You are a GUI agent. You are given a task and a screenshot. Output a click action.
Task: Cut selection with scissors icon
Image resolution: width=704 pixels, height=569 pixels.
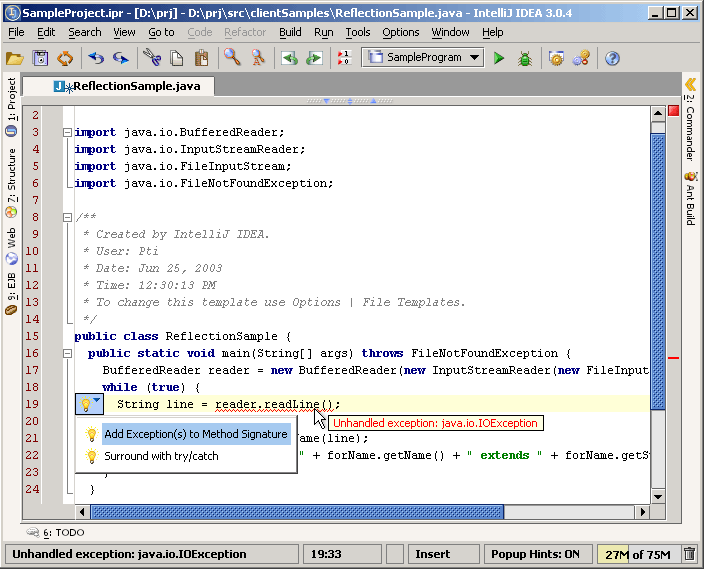tap(152, 58)
